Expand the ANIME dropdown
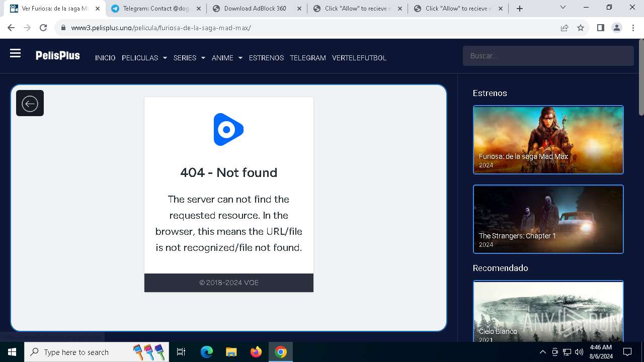Viewport: 644px width, 362px height. [x=227, y=58]
